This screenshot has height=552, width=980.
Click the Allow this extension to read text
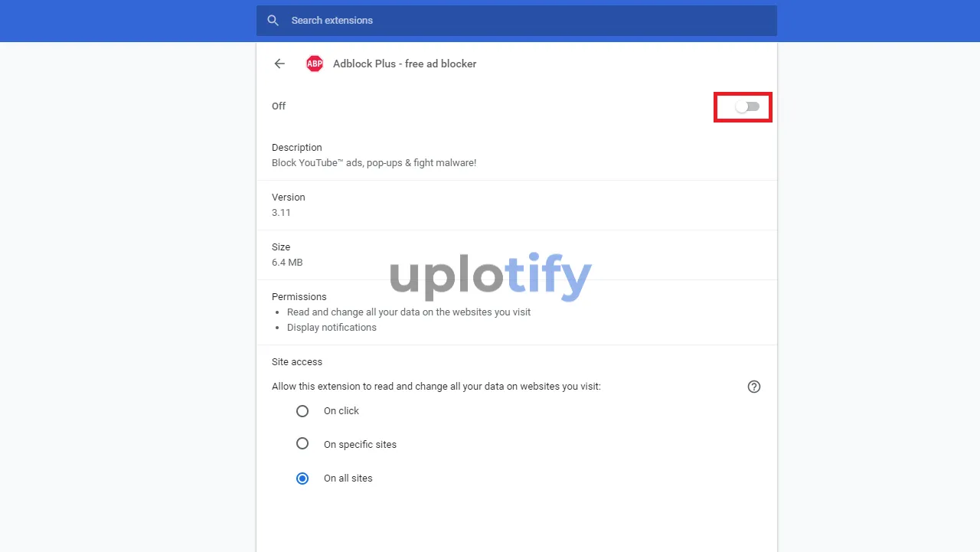coord(436,387)
